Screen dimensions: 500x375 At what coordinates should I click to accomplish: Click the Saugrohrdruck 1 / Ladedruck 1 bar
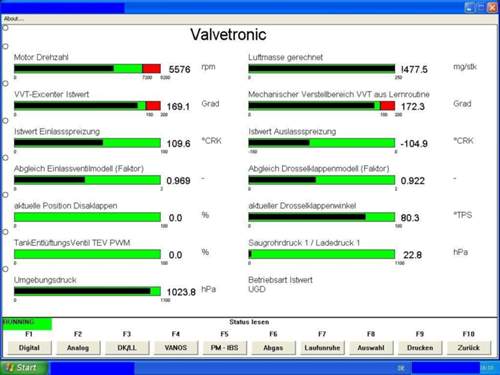(322, 254)
